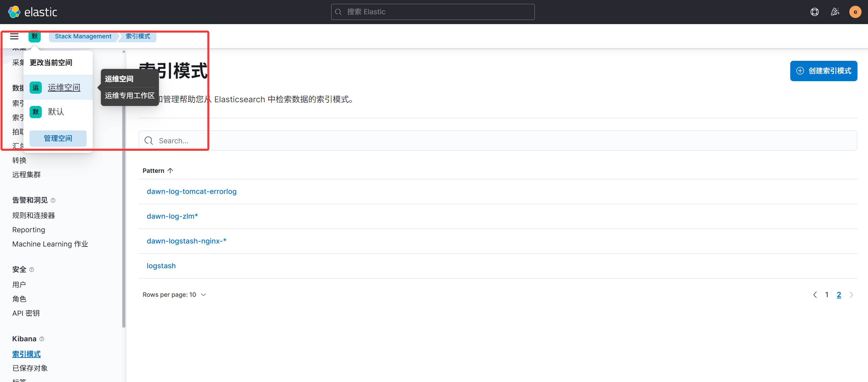Open Reporting in sidebar
The height and width of the screenshot is (382, 868).
(x=29, y=230)
